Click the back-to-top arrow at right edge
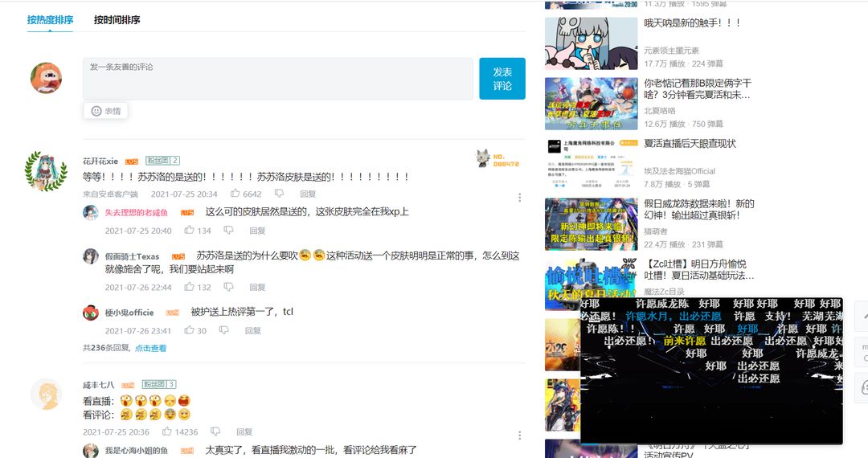868x458 pixels. click(x=862, y=317)
